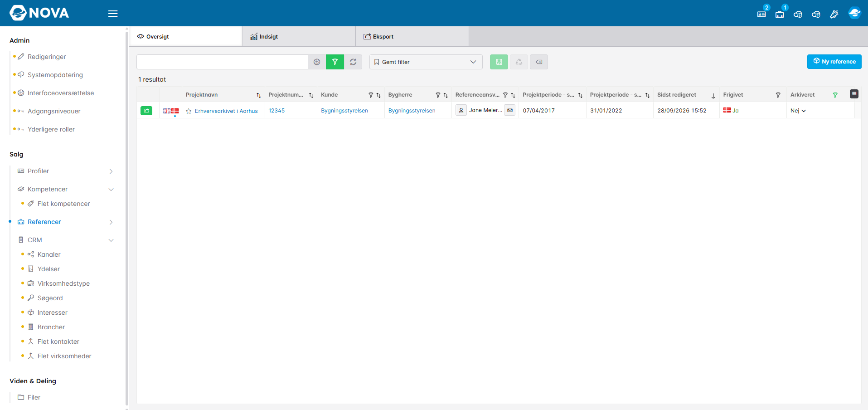Open the planet user avatar menu

coord(854,13)
